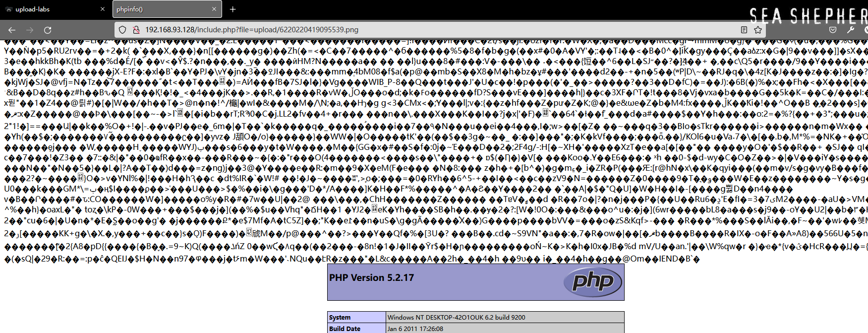Viewport: 868px width, 333px height.
Task: Switch to the upload-labs tab
Action: click(x=56, y=9)
